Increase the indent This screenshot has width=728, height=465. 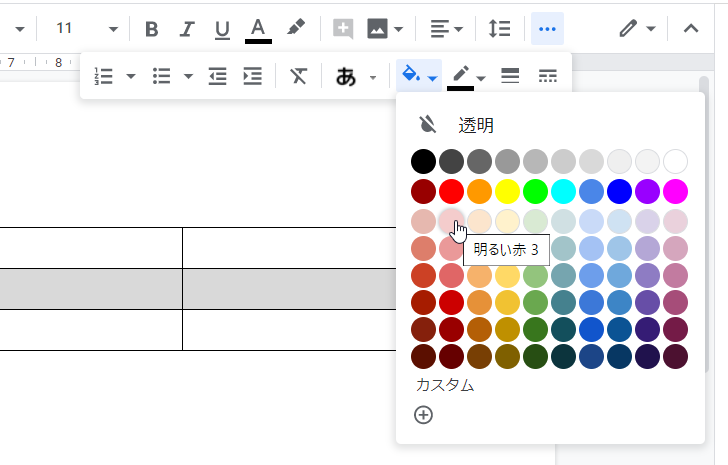(253, 76)
